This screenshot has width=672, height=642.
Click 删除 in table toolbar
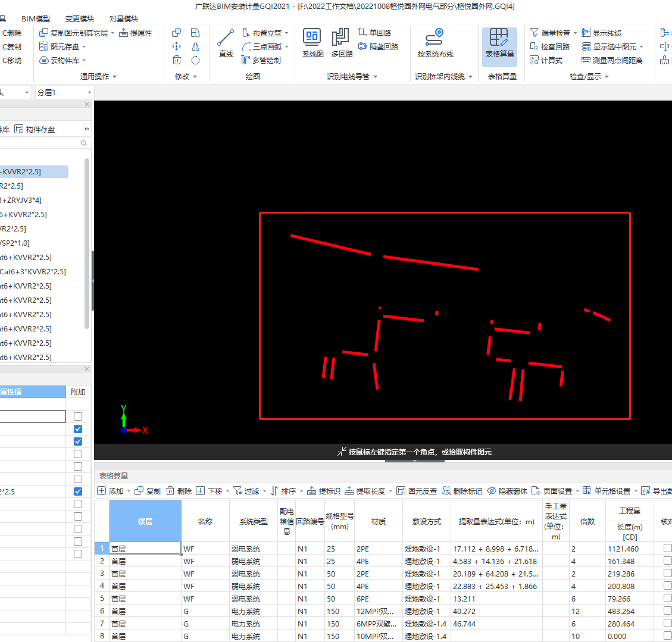click(179, 491)
